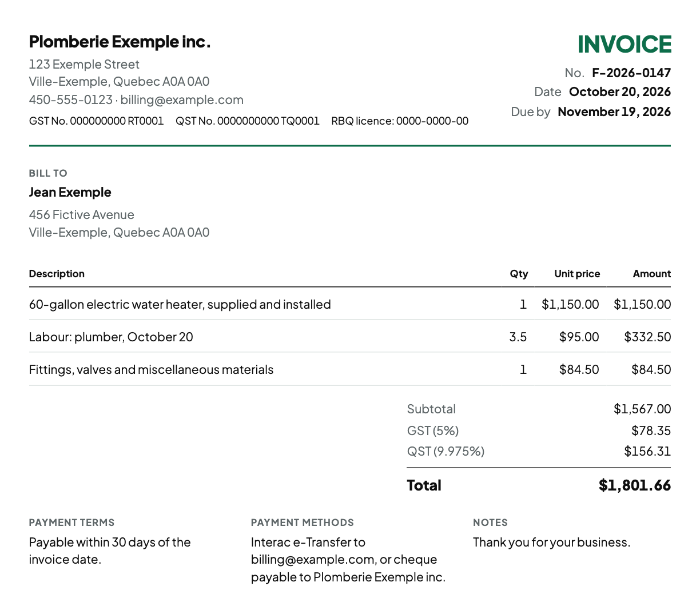Viewport: 700px width, 614px height.
Task: Select the 60-gallon electric water heater description
Action: pyautogui.click(x=180, y=304)
